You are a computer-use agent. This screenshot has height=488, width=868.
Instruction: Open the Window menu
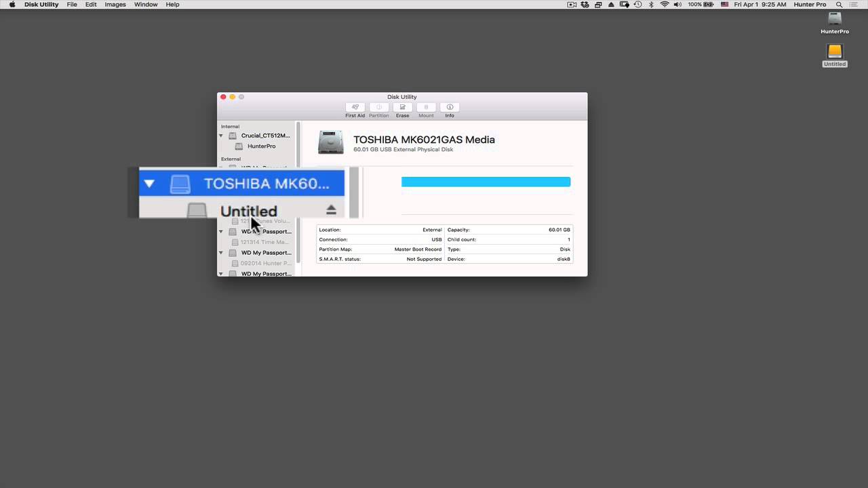146,5
